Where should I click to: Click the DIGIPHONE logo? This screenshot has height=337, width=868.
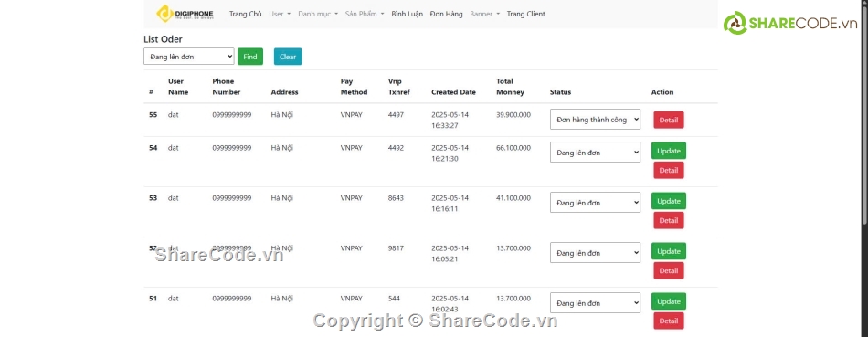tap(185, 14)
